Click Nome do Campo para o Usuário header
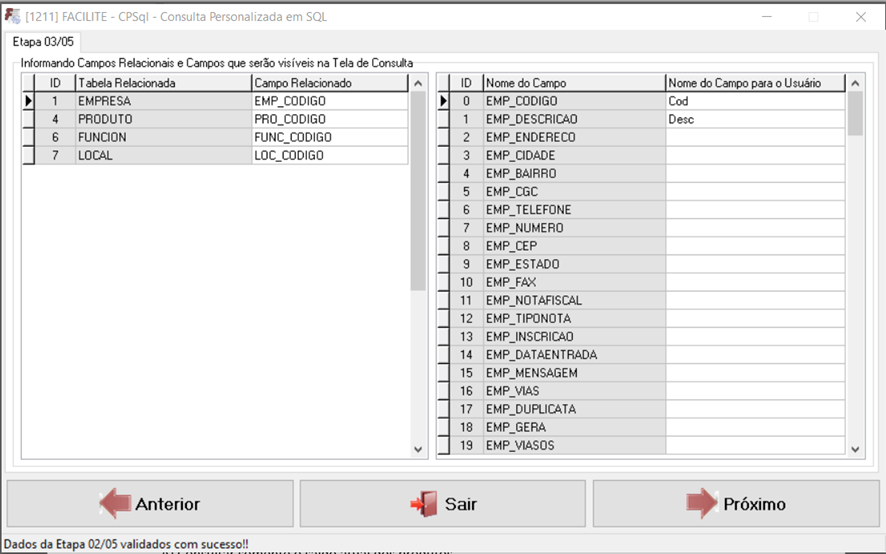Image resolution: width=886 pixels, height=554 pixels. point(755,83)
